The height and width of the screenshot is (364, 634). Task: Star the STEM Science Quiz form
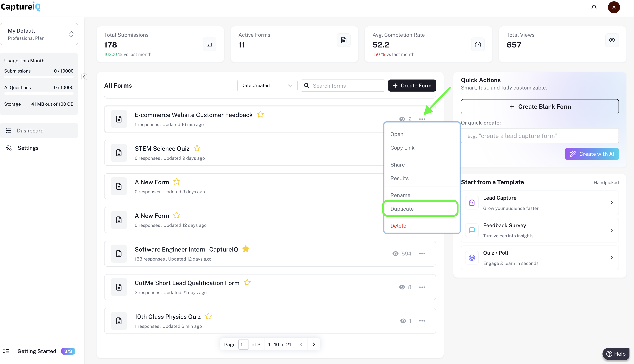click(x=197, y=148)
